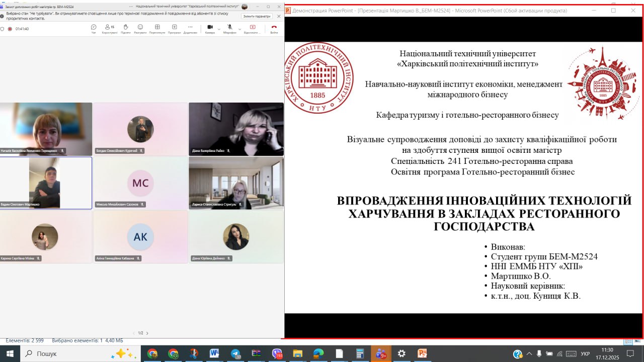This screenshot has height=362, width=644.
Task: Stop sharing the screen
Action: point(253,28)
